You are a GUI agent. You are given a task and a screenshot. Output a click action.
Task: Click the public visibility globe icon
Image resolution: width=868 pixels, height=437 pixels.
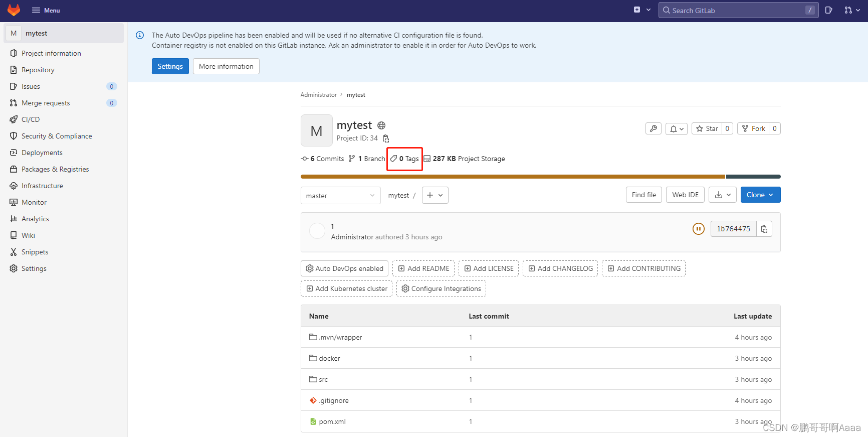pos(381,125)
